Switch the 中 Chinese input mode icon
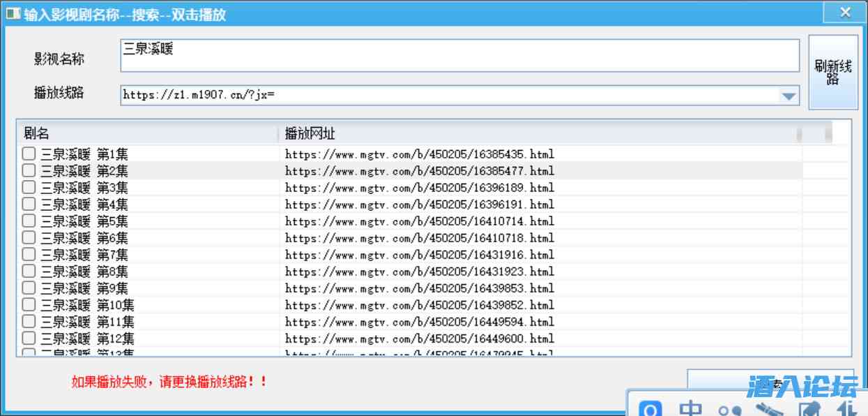 [x=690, y=409]
